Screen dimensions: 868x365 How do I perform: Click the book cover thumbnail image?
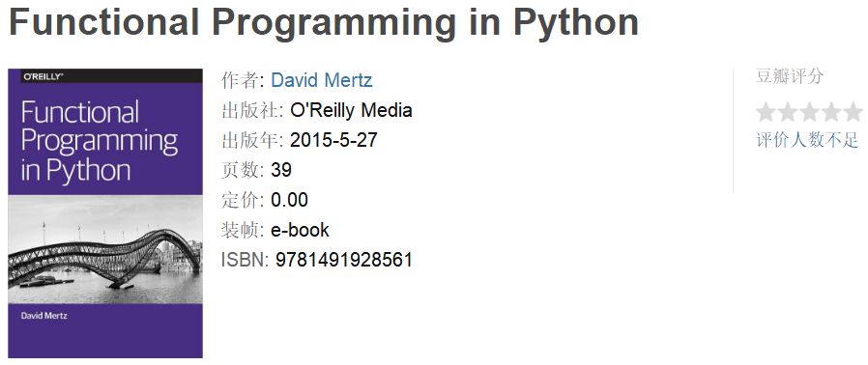(x=105, y=212)
